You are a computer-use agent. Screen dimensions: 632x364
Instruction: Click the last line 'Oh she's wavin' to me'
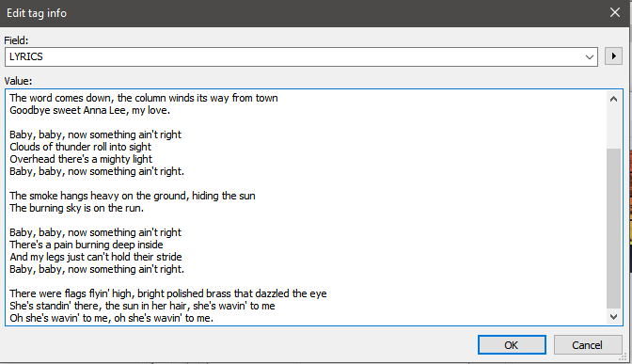pyautogui.click(x=111, y=318)
